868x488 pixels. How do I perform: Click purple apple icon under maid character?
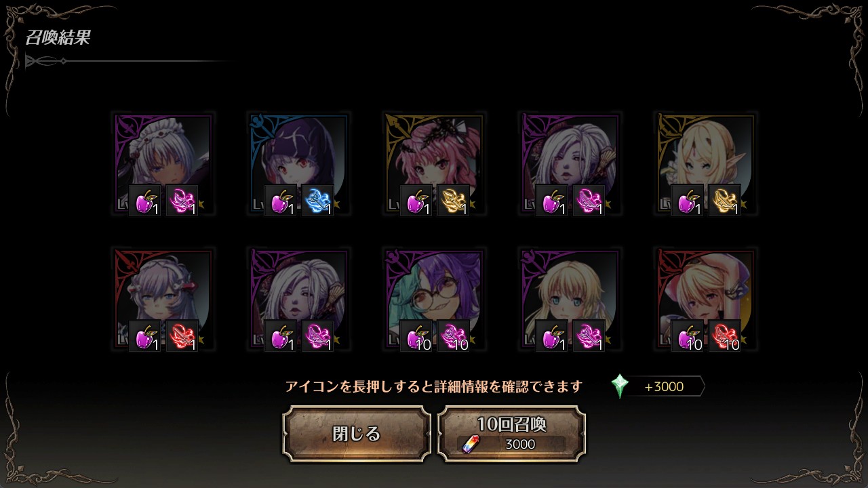coord(145,201)
